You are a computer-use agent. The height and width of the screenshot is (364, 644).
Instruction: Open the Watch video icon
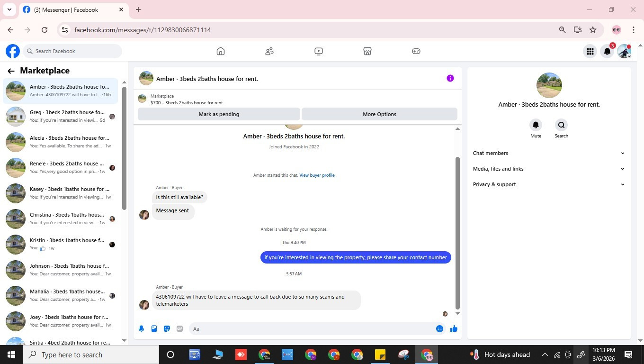(319, 51)
